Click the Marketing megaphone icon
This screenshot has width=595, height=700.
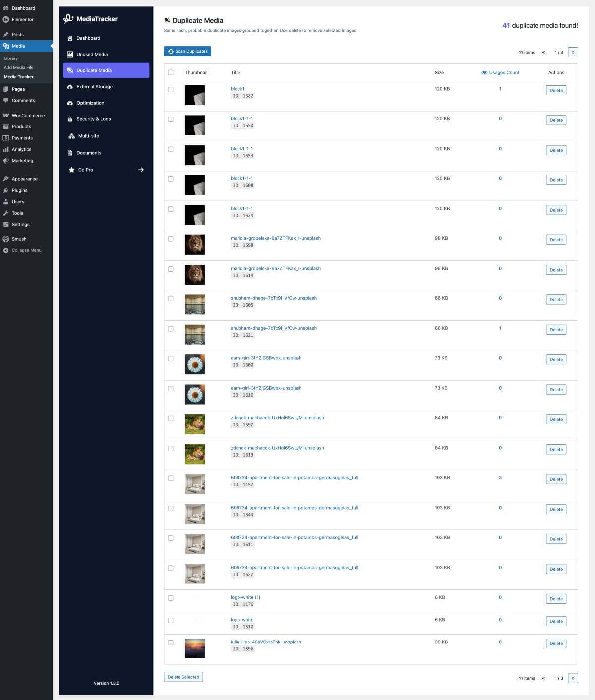point(6,161)
